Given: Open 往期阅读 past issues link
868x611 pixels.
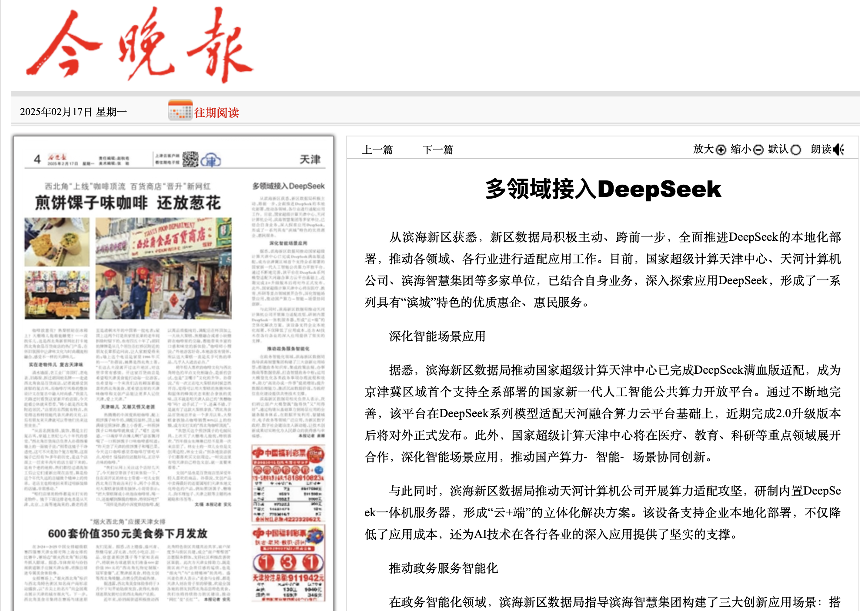Looking at the screenshot, I should [x=217, y=113].
